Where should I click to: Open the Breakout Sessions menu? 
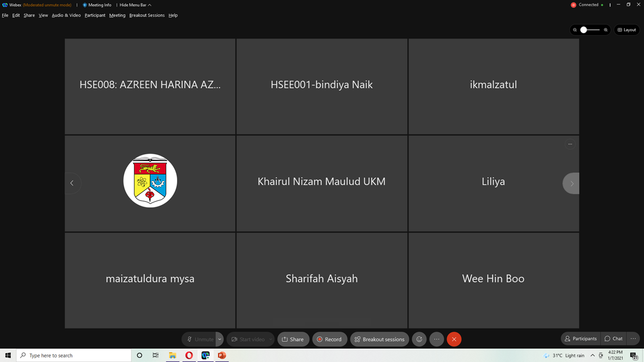147,16
